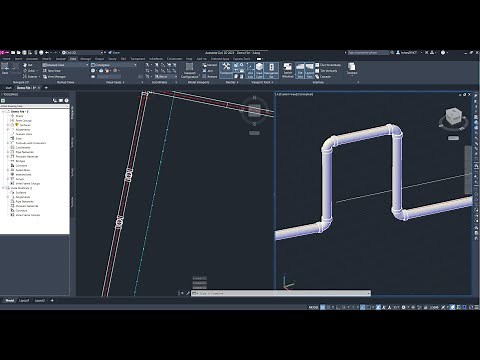Click the Help question mark icon in title bar
The height and width of the screenshot is (360, 480).
click(x=443, y=53)
